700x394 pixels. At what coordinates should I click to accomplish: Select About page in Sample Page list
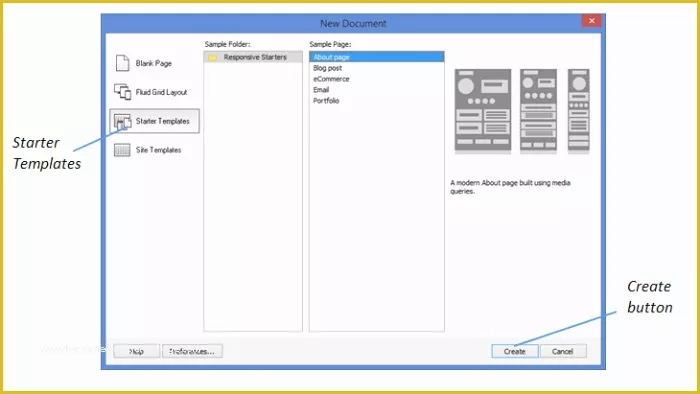coord(376,57)
